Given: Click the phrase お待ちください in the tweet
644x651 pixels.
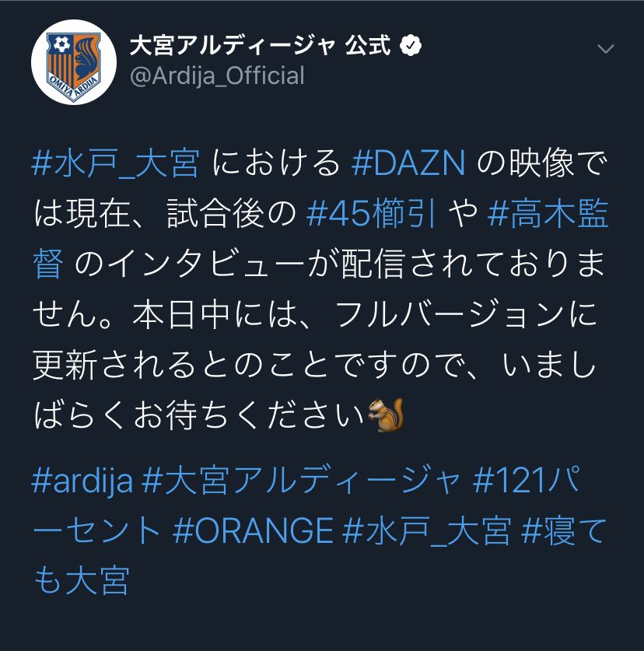Looking at the screenshot, I should 249,415.
